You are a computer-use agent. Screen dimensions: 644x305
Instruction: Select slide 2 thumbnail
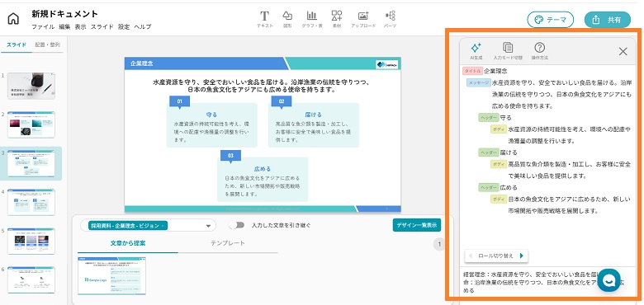pyautogui.click(x=31, y=124)
